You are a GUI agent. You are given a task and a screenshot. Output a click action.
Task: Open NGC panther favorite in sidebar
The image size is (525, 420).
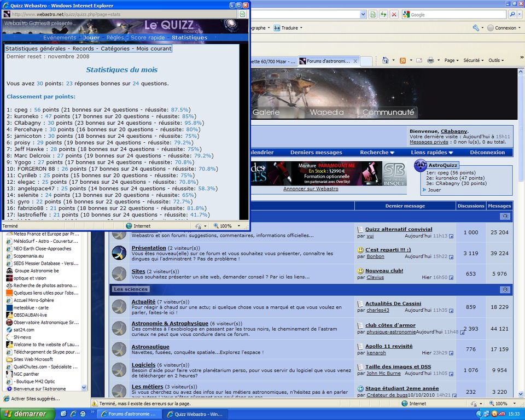26,374
